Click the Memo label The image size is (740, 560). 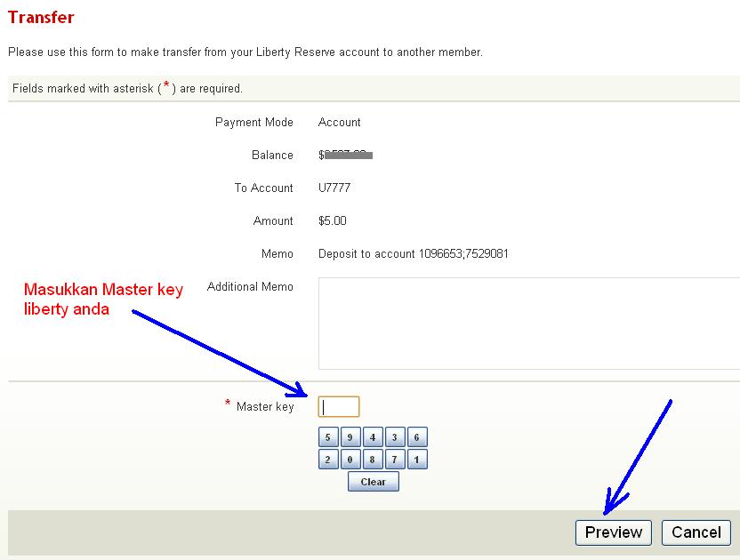tap(277, 254)
